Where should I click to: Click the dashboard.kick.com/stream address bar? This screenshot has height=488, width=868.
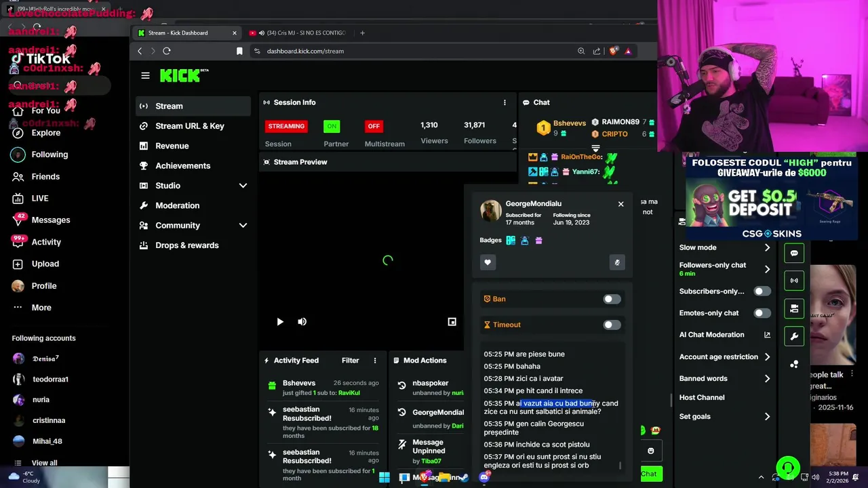414,51
